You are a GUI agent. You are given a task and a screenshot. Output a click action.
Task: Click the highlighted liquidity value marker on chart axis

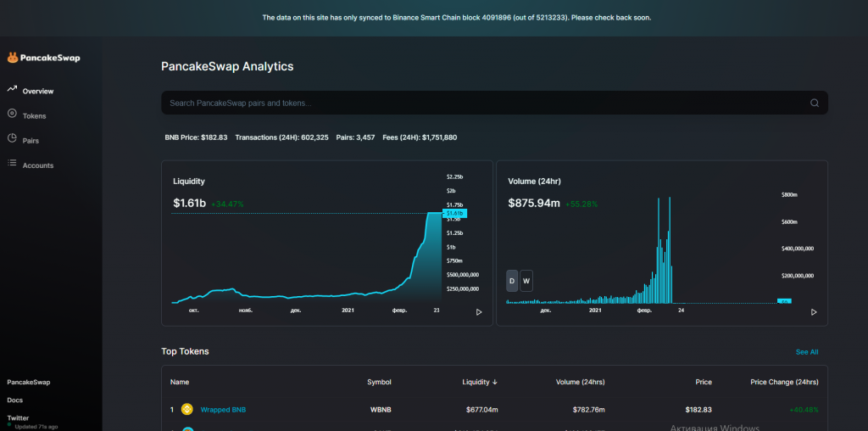[x=454, y=214]
